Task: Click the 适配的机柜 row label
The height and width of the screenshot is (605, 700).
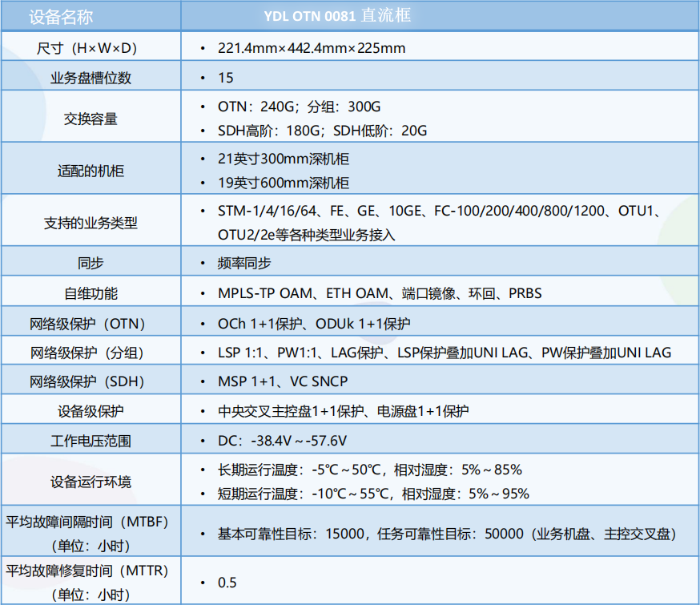Action: click(x=91, y=171)
